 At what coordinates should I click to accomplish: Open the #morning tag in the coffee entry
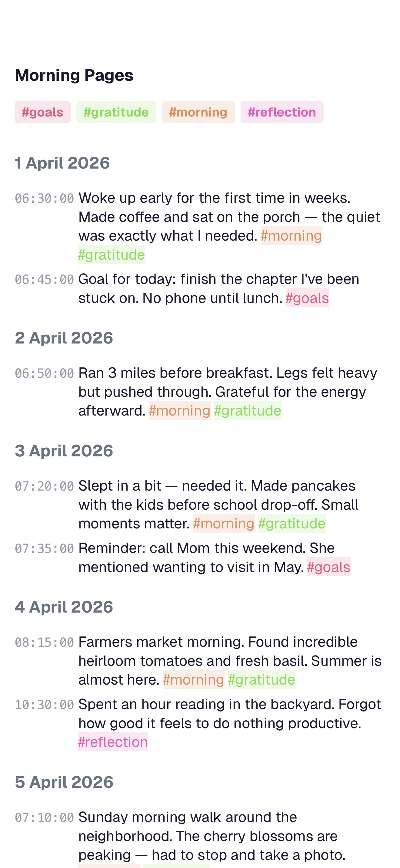(292, 235)
